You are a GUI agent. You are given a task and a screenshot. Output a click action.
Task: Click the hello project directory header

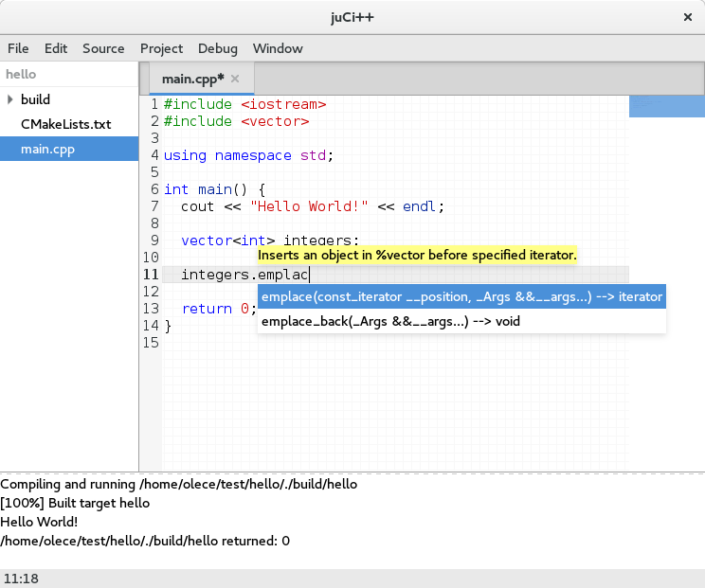[x=19, y=74]
